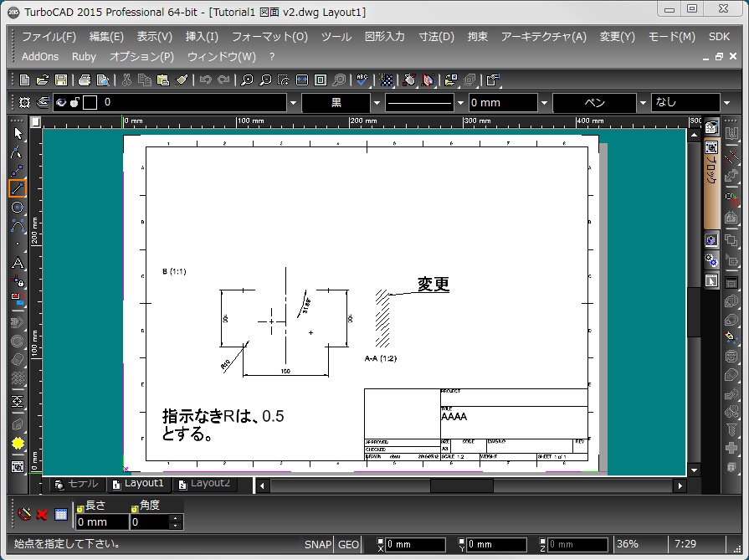Click the Format Painter brush icon
Screen dimensions: 749x560
(x=182, y=80)
